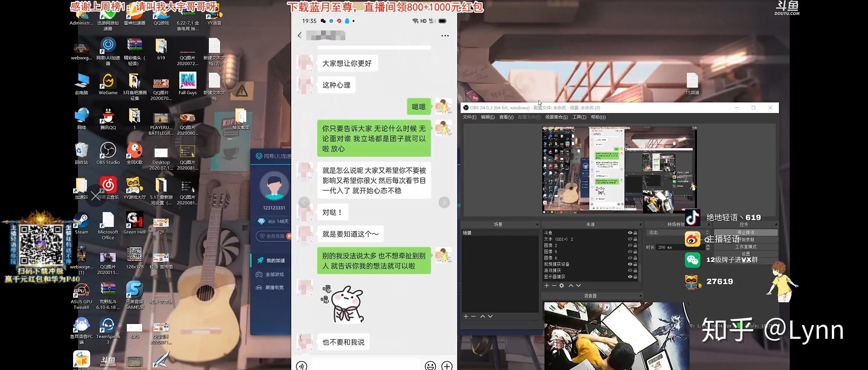Click the 工作室模式 button in OBS
Viewport: 868px width, 370px height.
click(745, 247)
